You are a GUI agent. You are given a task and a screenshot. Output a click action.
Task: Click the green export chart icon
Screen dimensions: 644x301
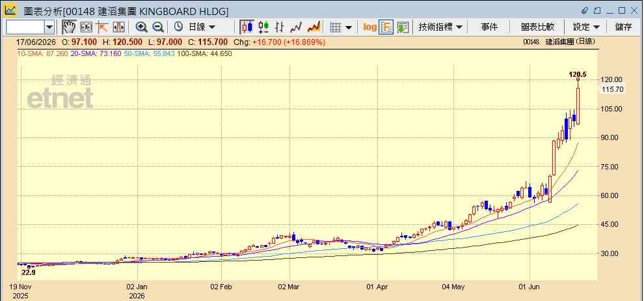click(x=403, y=27)
